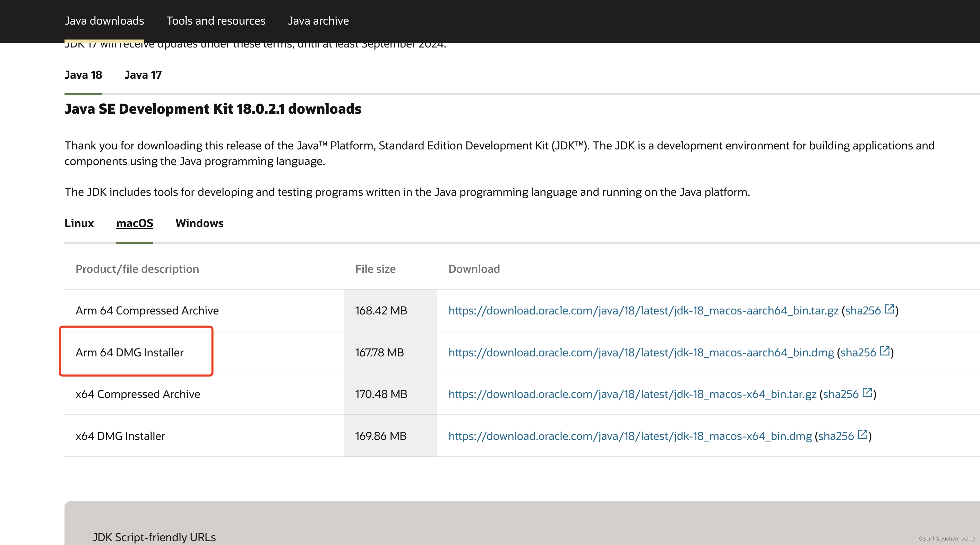This screenshot has width=980, height=545.
Task: Click sha256 text for Arm 64 Compressed Archive
Action: (x=862, y=311)
